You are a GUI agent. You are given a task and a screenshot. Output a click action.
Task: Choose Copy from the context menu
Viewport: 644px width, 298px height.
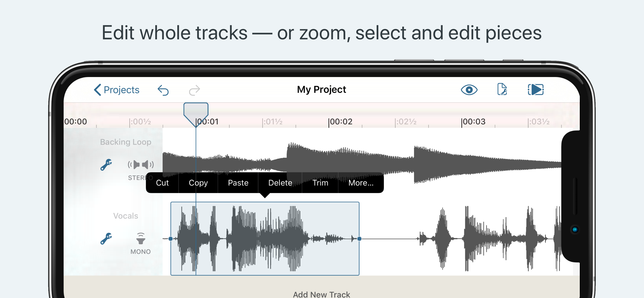(198, 183)
